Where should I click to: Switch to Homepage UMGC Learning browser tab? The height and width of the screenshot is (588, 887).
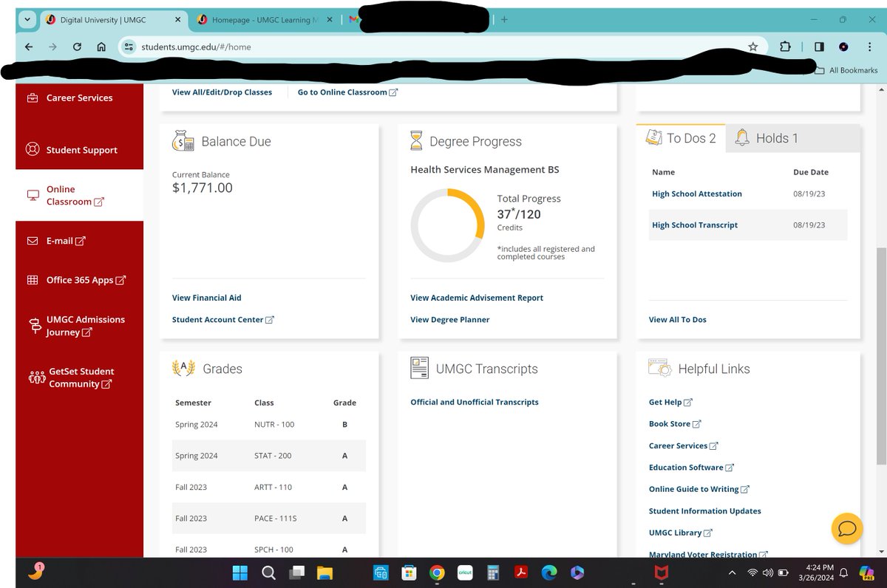point(265,20)
